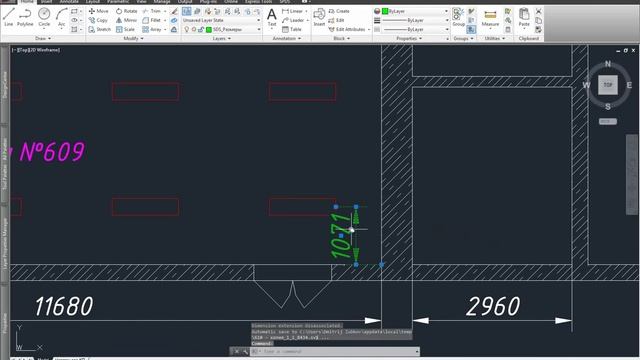Click the Copy tool in Modify panel
Viewport: 640px width, 360px height.
coord(98,20)
